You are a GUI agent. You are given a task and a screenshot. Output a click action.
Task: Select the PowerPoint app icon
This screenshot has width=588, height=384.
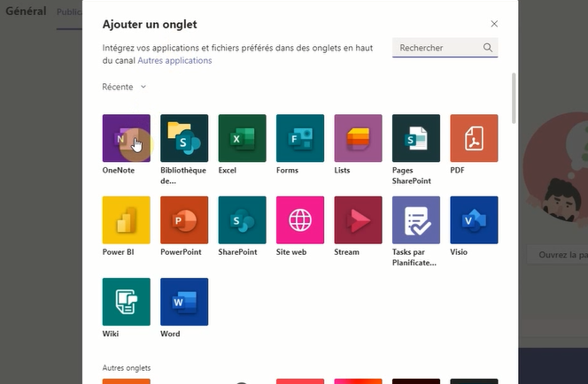click(184, 220)
